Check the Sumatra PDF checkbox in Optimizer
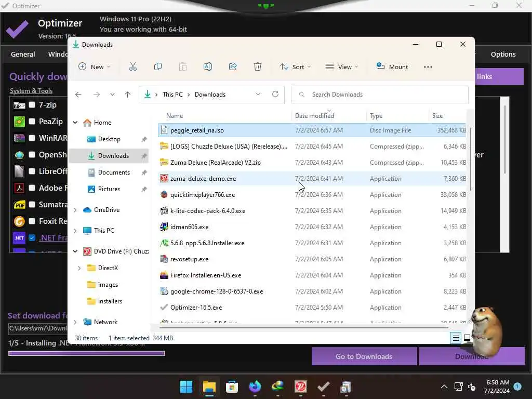 tap(32, 204)
